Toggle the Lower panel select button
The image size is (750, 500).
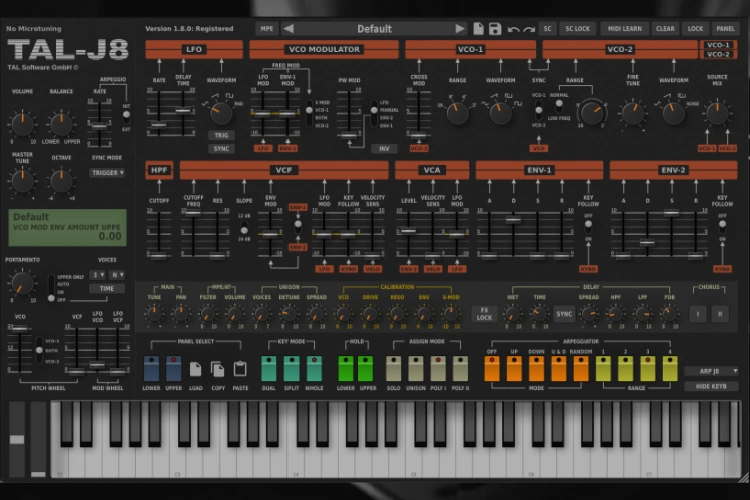click(x=151, y=368)
